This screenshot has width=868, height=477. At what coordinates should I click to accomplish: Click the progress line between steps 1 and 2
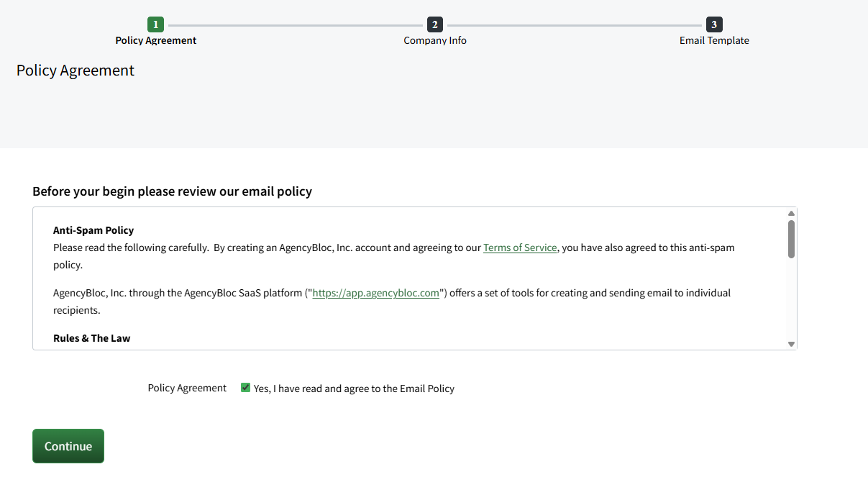[295, 24]
